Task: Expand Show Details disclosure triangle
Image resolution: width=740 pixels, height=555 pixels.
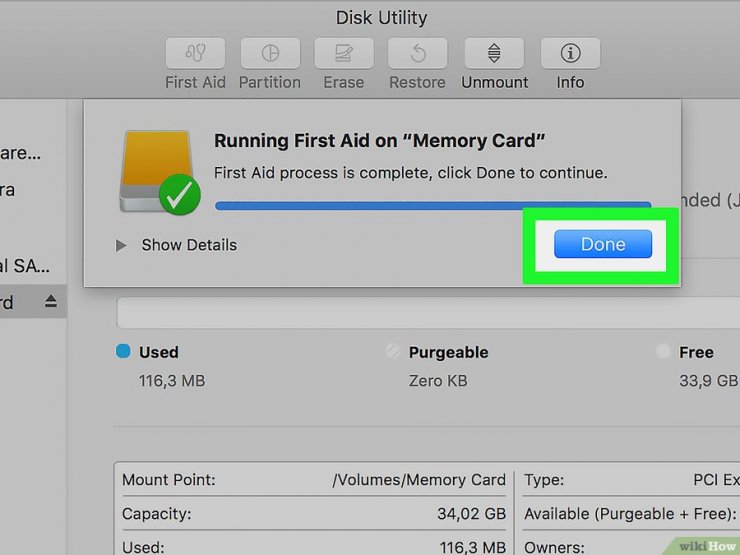Action: click(x=121, y=245)
